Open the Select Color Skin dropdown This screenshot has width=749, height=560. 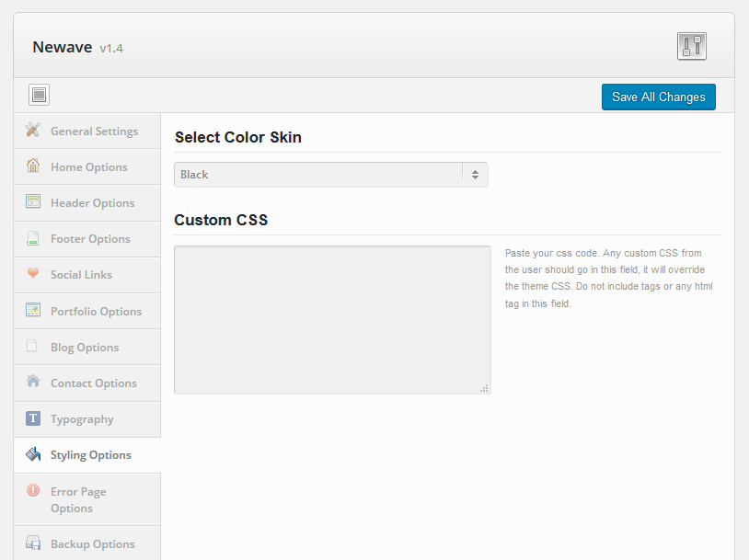[x=331, y=175]
